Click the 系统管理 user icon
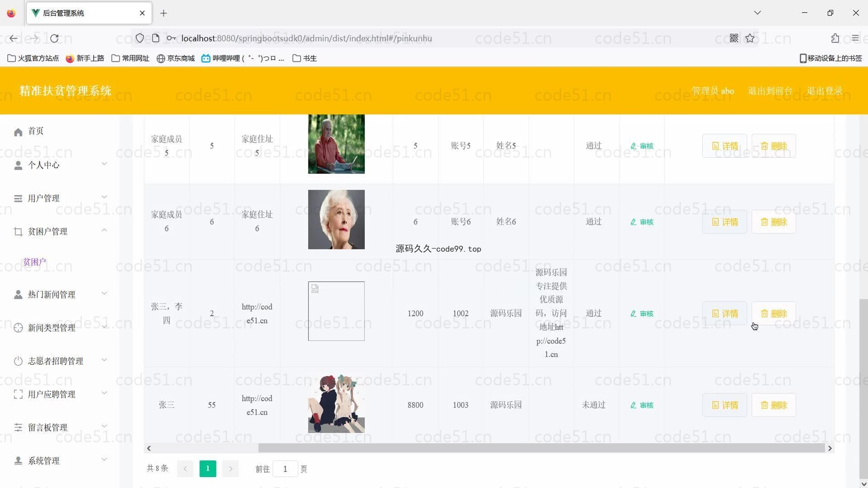Screen dimensions: 868x488 pyautogui.click(x=18, y=461)
